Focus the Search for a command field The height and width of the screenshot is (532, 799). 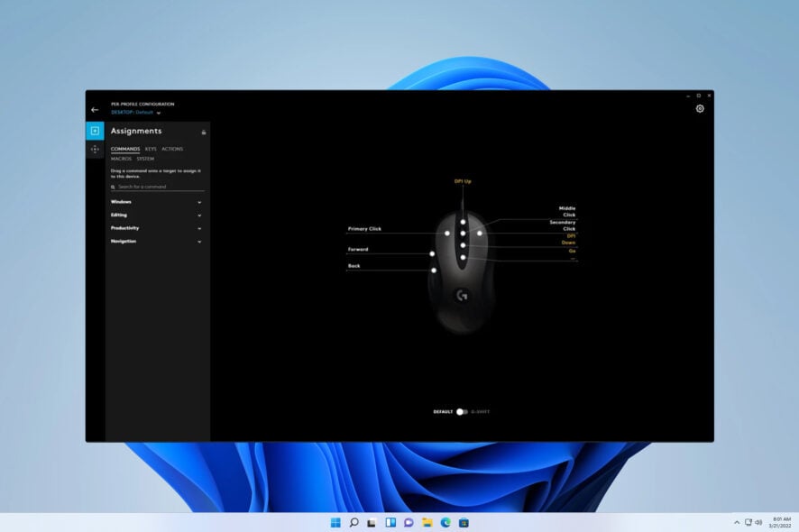point(158,187)
